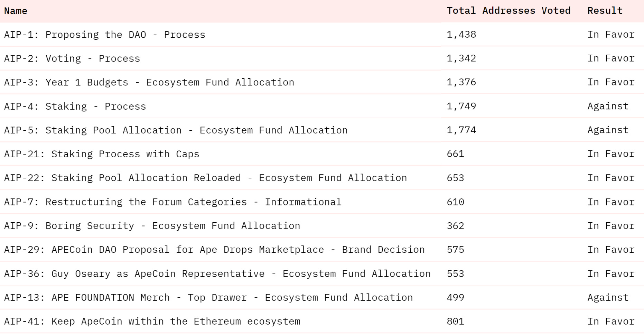
Task: Click the vote count '661'
Action: pyautogui.click(x=456, y=154)
